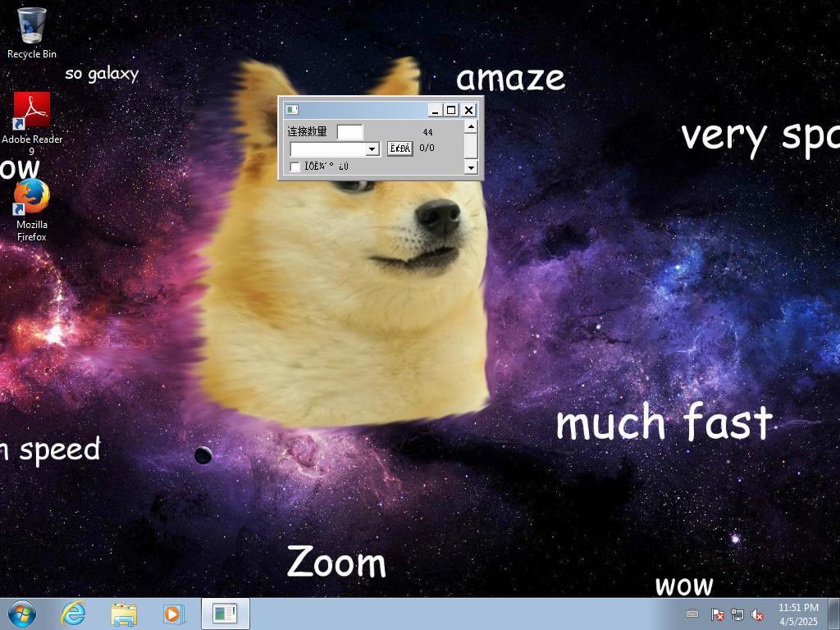The height and width of the screenshot is (630, 840).
Task: Click the dialog scrollbar thumb
Action: 471,146
